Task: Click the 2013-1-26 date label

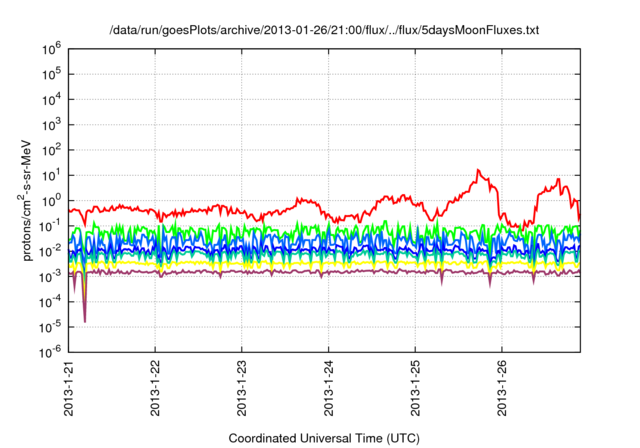Action: point(502,388)
